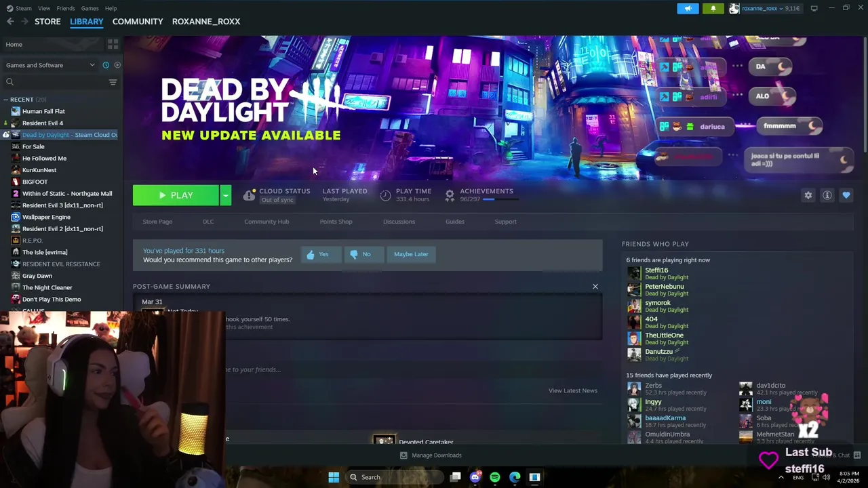Click the achievements progress bar
The image size is (868, 488).
click(500, 199)
